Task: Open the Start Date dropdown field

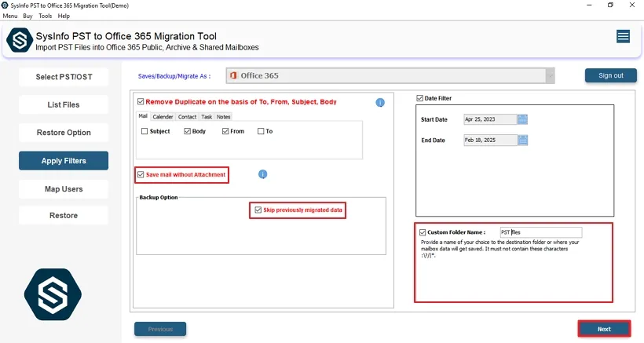Action: pos(490,120)
